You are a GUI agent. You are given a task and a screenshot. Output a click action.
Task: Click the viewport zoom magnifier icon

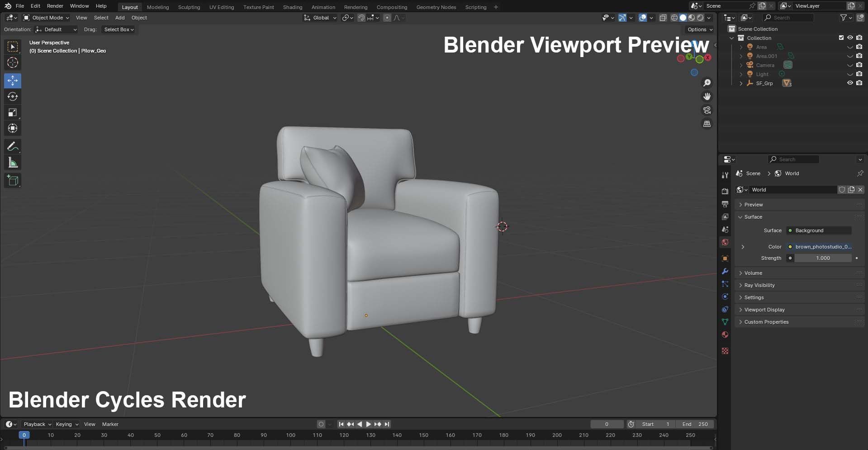[707, 83]
